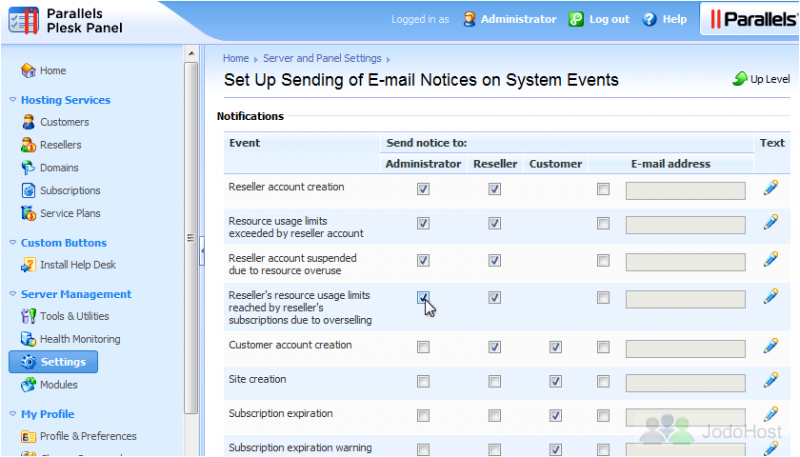This screenshot has height=457, width=800.
Task: Click e-mail address field for Reseller account suspended
Action: pos(685,262)
